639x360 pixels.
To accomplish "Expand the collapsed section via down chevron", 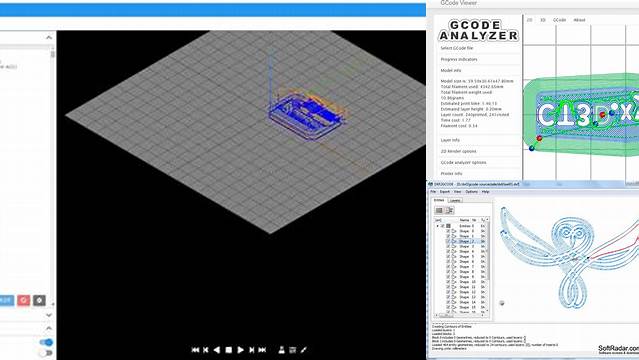I will coord(49,315).
